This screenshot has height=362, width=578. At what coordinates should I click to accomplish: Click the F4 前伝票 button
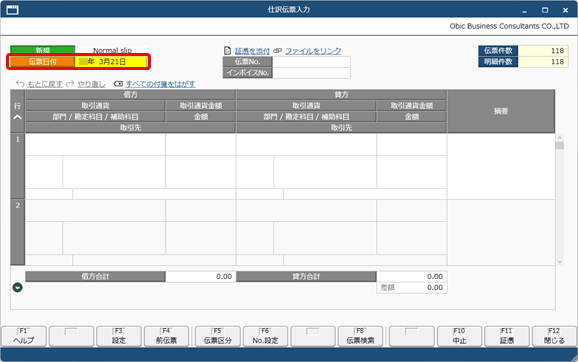[x=166, y=336]
